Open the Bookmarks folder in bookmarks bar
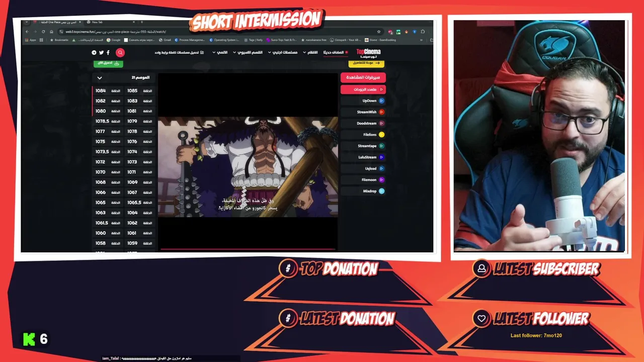 [x=59, y=40]
